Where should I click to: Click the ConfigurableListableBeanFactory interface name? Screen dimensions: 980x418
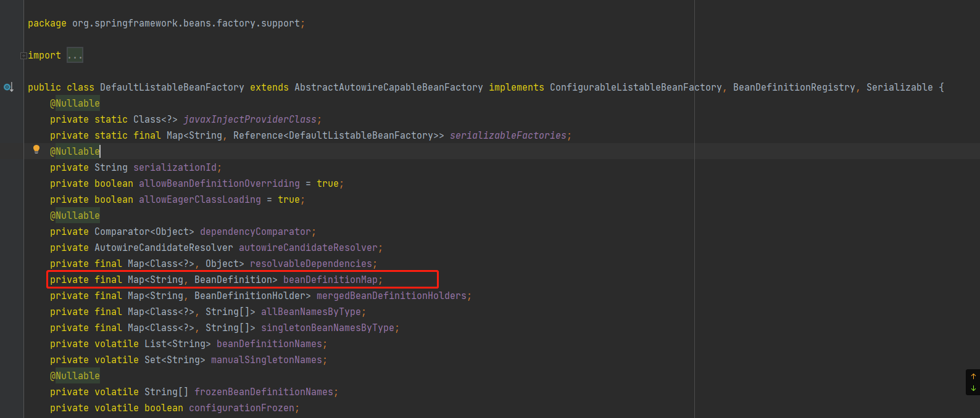[636, 88]
